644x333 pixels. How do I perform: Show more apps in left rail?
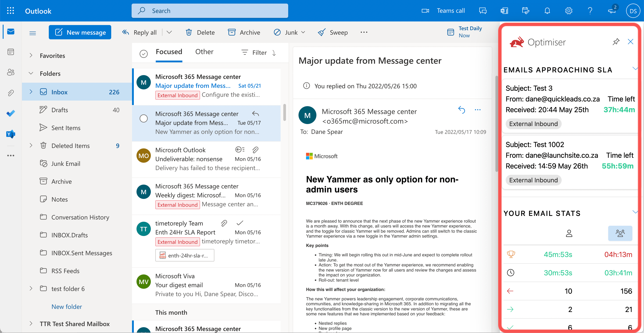[x=11, y=156]
